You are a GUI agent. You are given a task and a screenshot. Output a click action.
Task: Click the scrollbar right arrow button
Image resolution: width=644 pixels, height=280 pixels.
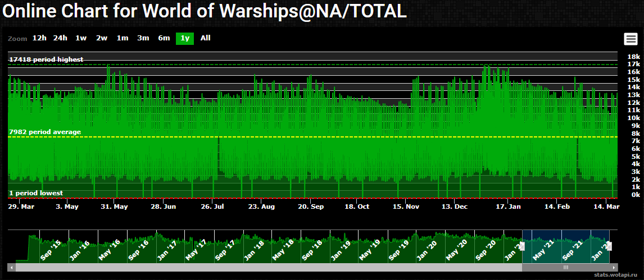coord(614,268)
